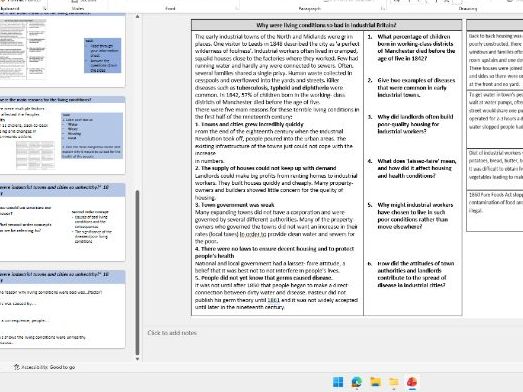Click the slide title 'Why were living conditions so bad'
Image resolution: width=523 pixels, height=392 pixels.
point(326,25)
